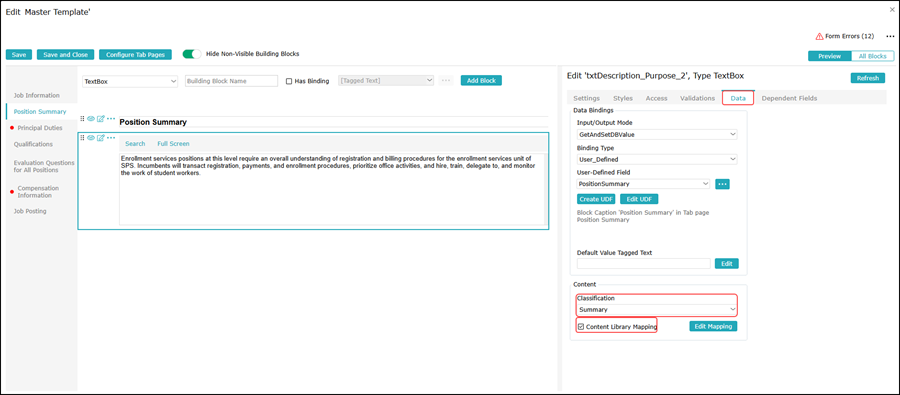Toggle Hide Non-Visible Building Blocks switch

pos(192,54)
